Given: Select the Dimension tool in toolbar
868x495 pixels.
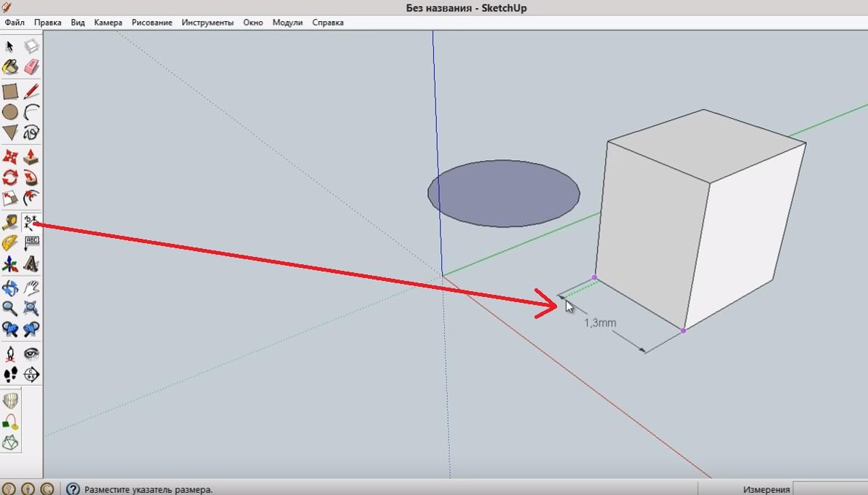Looking at the screenshot, I should 31,222.
